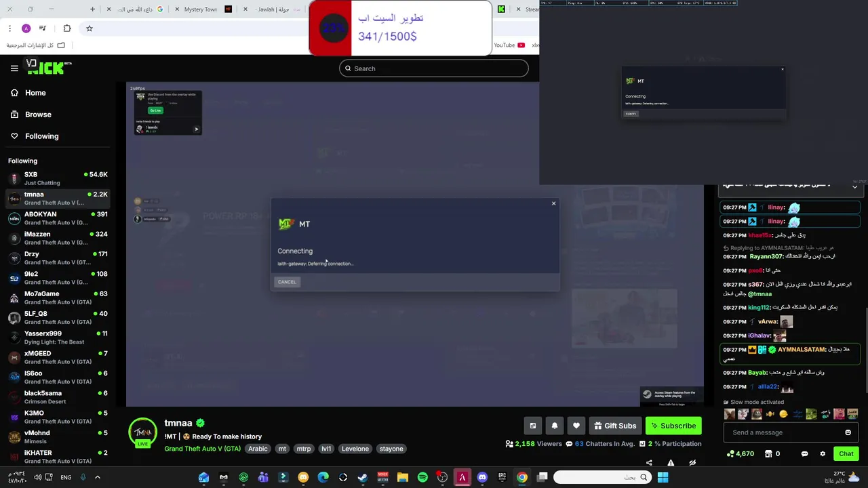
Task: Select the stayone tag
Action: (391, 449)
